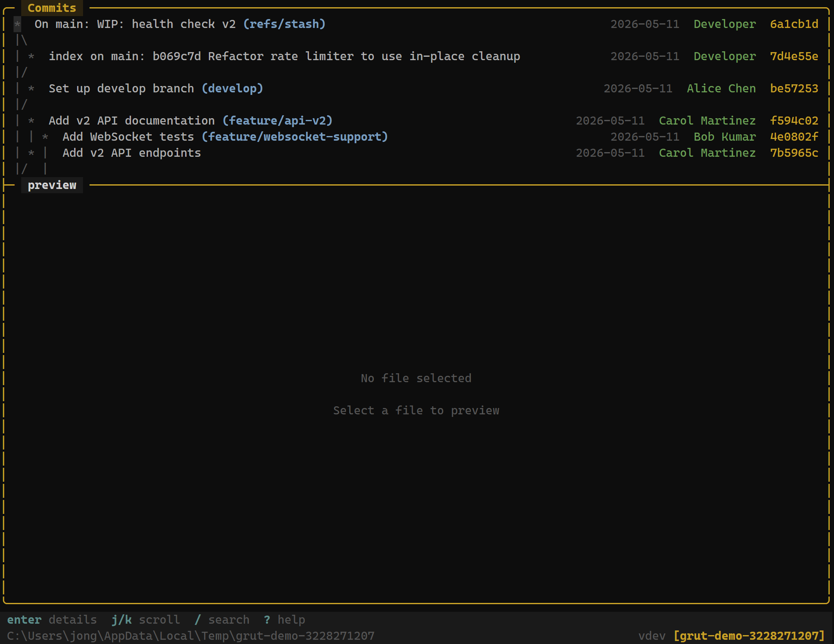Click the 'j/k scroll' shortcut hint
This screenshot has height=644, width=834.
click(x=145, y=620)
